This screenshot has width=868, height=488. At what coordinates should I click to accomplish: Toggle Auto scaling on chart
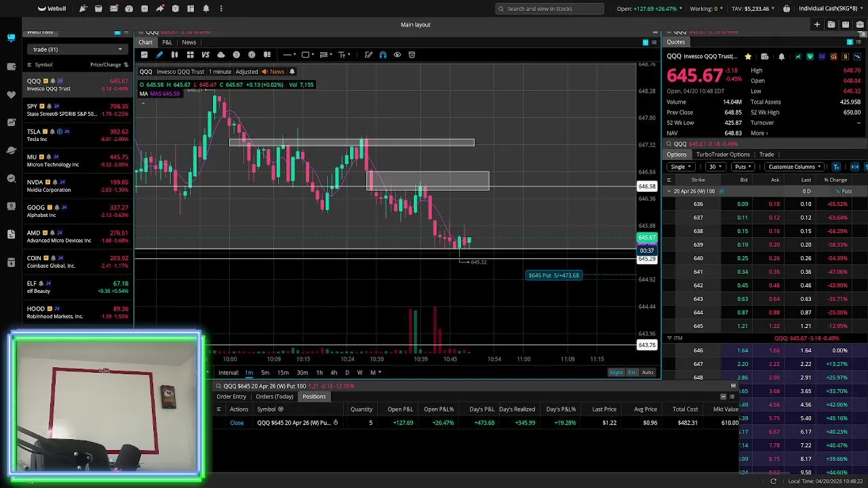coord(648,373)
